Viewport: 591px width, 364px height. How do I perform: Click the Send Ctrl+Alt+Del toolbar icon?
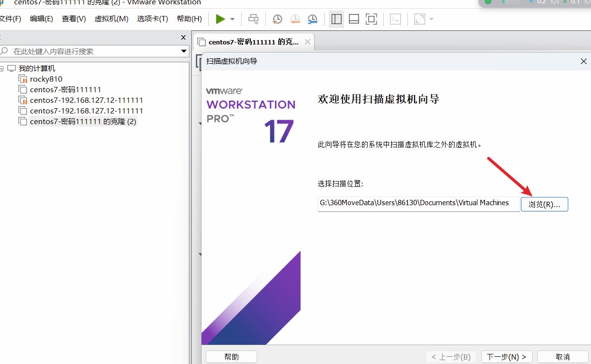(253, 19)
